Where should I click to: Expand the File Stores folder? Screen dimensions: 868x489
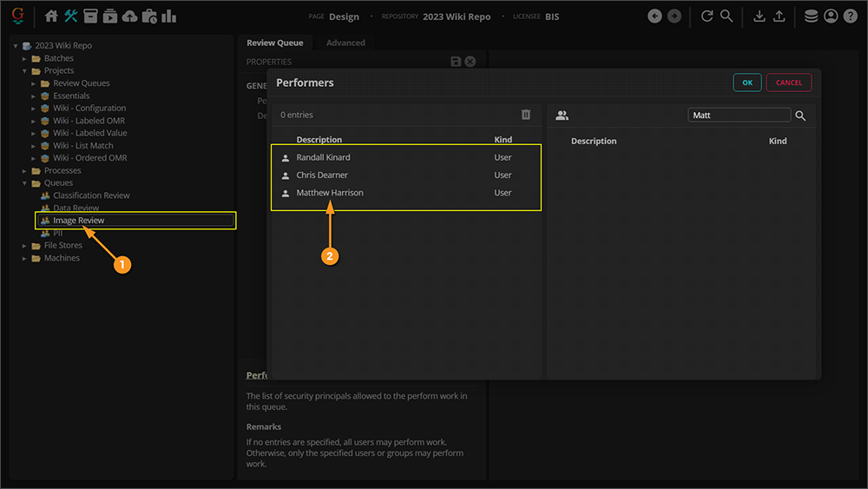pyautogui.click(x=25, y=246)
